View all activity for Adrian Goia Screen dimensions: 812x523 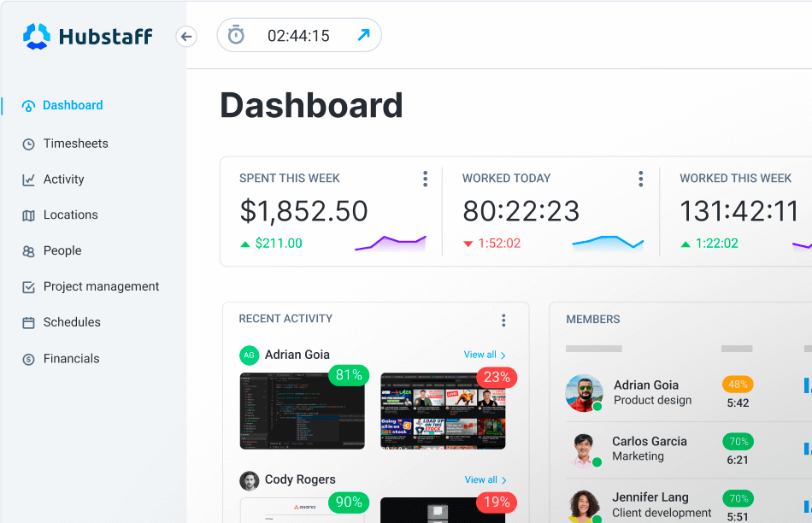(484, 355)
